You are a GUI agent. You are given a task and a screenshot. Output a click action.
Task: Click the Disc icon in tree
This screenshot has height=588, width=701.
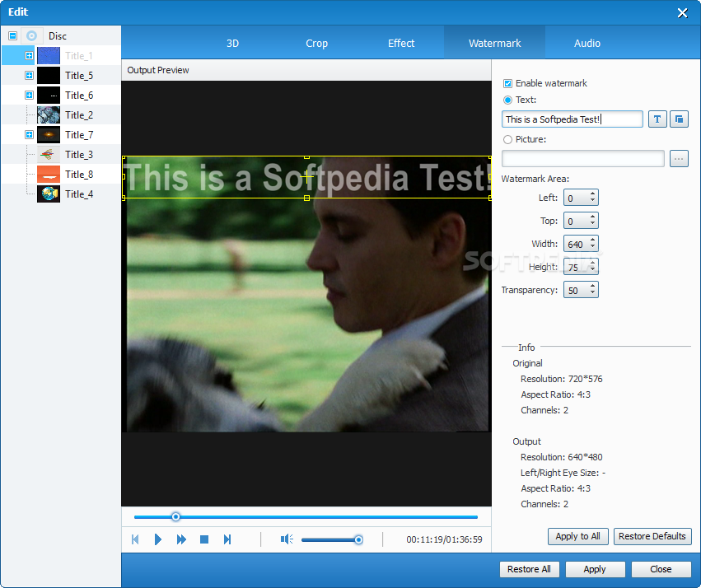pyautogui.click(x=31, y=35)
